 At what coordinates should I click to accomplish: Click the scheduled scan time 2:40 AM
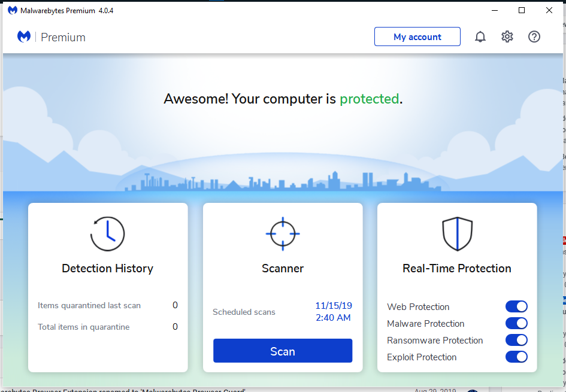pos(333,318)
